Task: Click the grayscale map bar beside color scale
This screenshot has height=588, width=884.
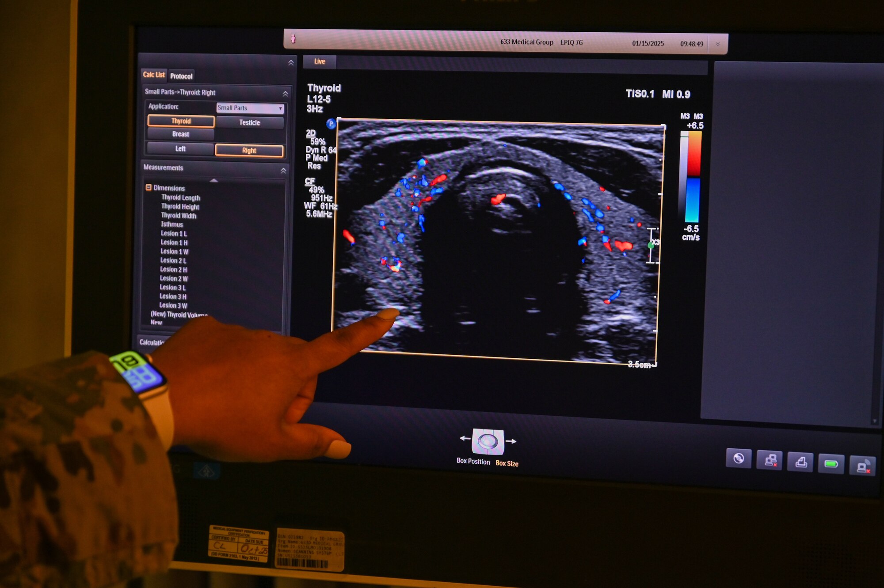Action: click(x=683, y=177)
